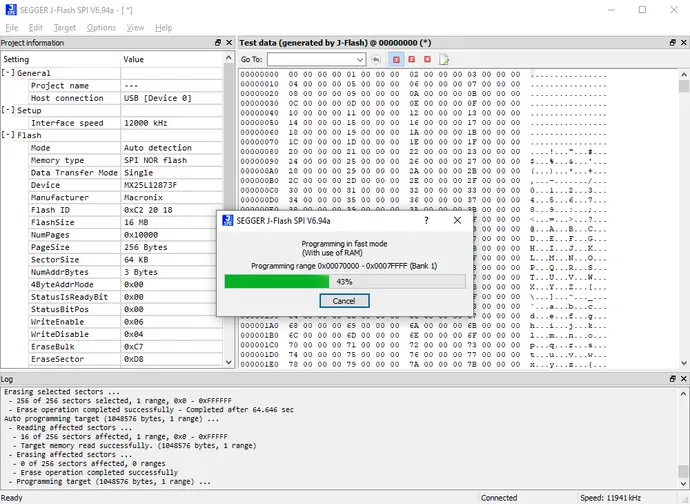Screen dimensions: 690x504
Task: Close the Project information panel
Action: [229, 43]
